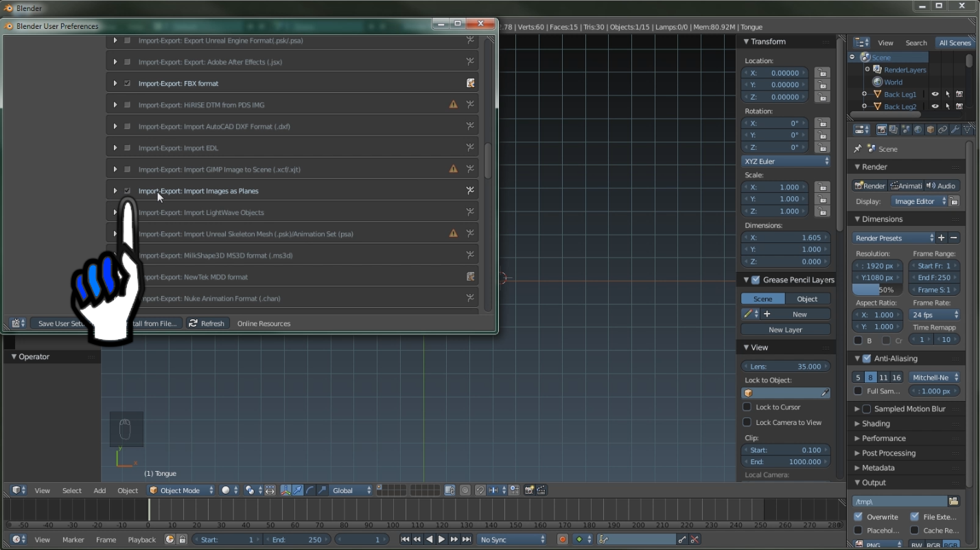Image resolution: width=980 pixels, height=550 pixels.
Task: Open the Playback menu in timeline
Action: [x=141, y=540]
